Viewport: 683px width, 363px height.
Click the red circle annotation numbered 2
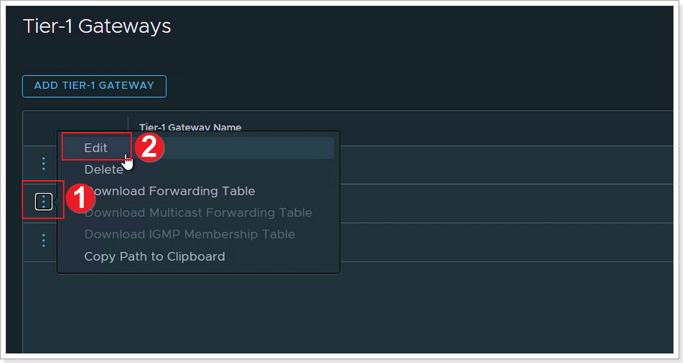(x=149, y=147)
